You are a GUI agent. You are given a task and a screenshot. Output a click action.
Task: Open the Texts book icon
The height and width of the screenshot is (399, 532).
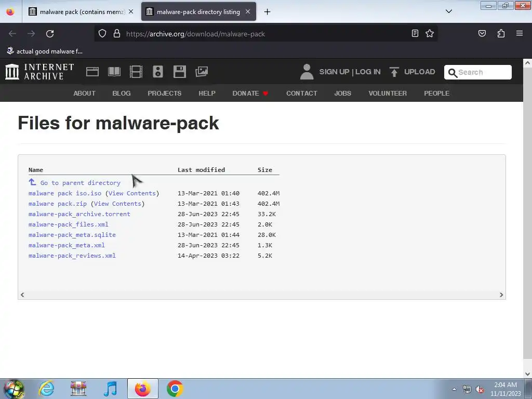pos(114,72)
